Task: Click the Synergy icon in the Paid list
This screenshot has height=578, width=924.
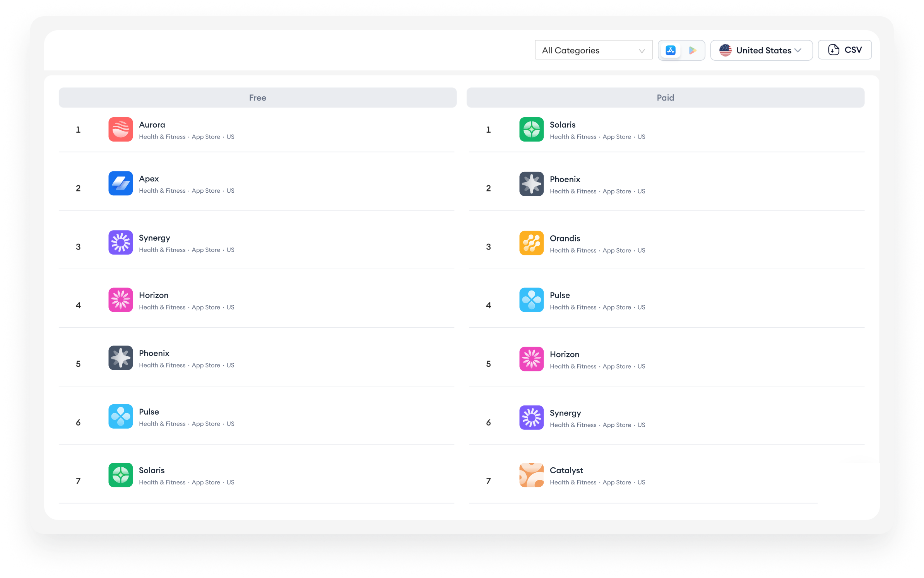Action: [x=531, y=417]
